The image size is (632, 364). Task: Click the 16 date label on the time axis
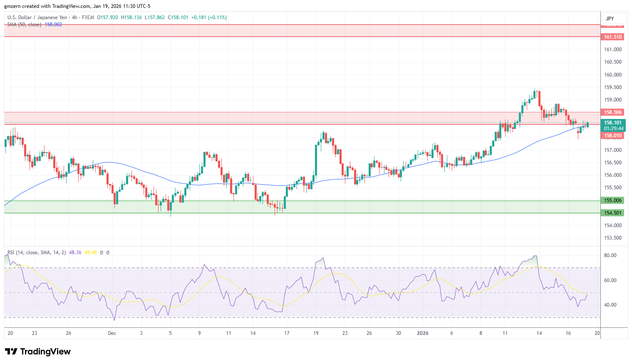(568, 333)
